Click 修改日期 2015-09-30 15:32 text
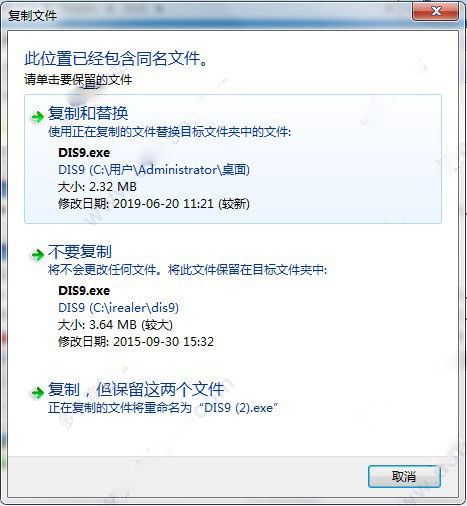The height and width of the screenshot is (506, 467). (x=136, y=342)
